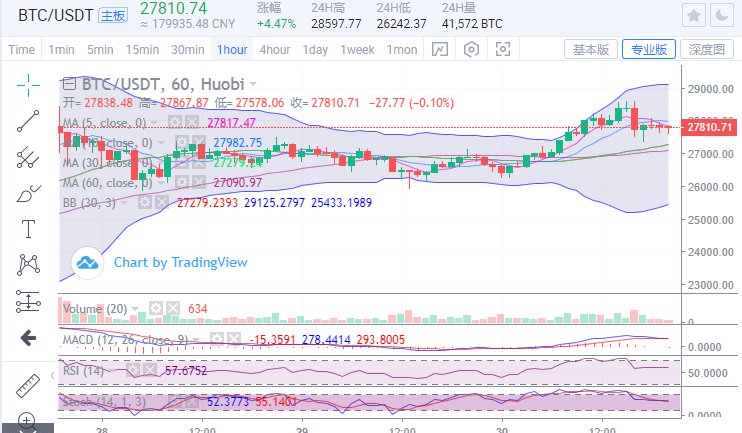This screenshot has width=742, height=433.
Task: Expand MA 60 indicator dropdown arrow
Action: point(161,183)
